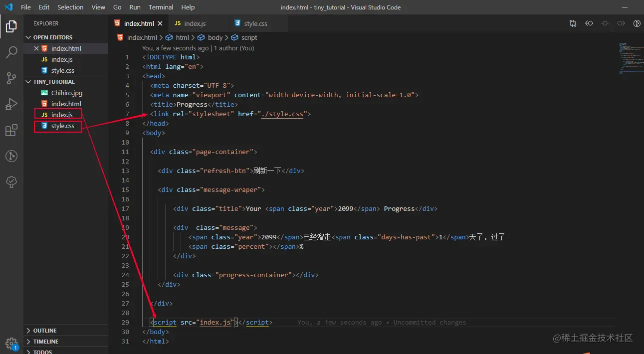Click the './style.css' href link on line 7
This screenshot has width=644, height=354.
282,114
